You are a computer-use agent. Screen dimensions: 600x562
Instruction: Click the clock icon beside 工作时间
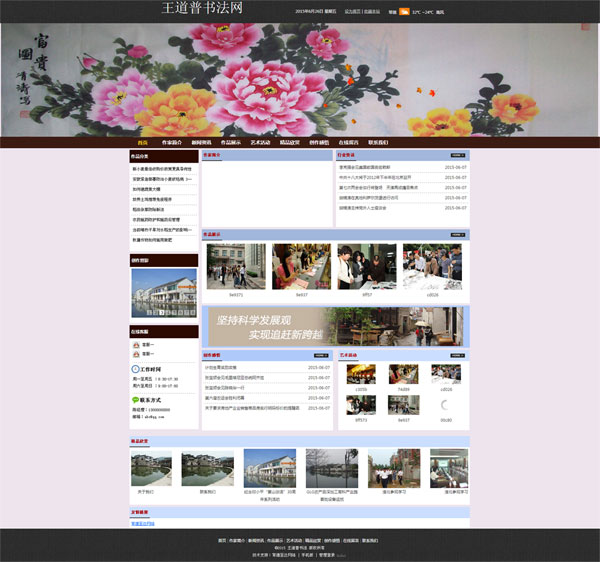[x=135, y=369]
